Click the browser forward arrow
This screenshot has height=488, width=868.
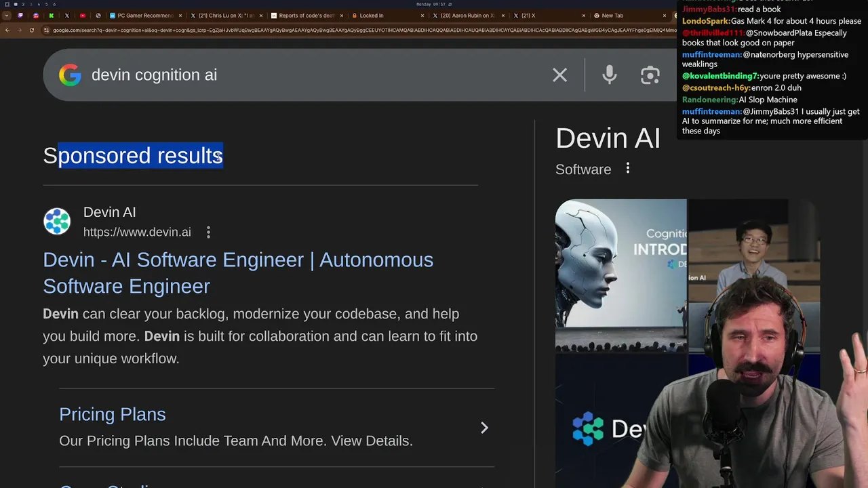[x=19, y=30]
